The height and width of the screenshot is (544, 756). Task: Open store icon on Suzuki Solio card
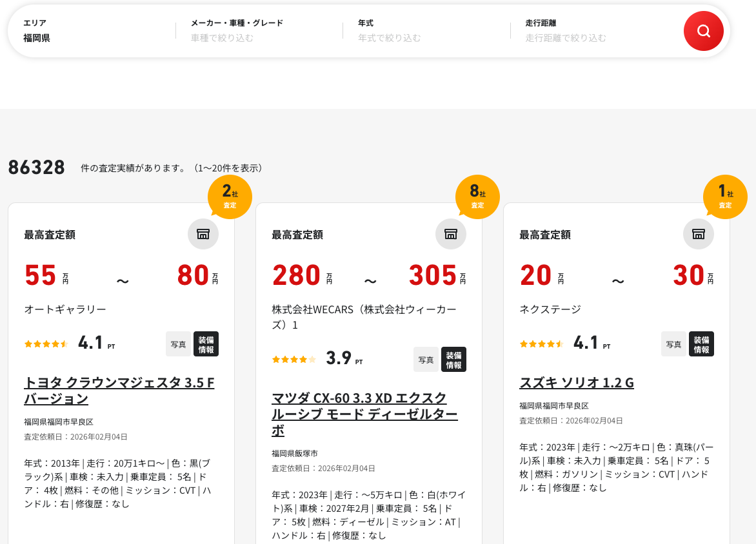click(699, 234)
